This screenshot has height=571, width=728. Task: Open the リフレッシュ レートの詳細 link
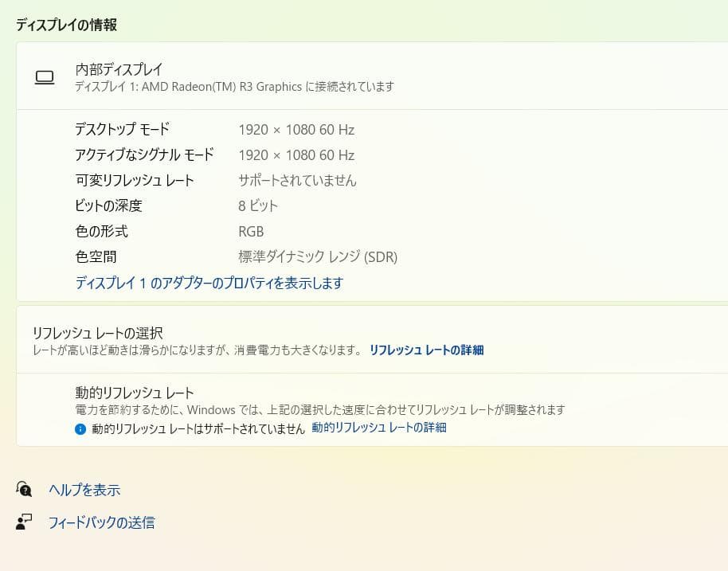coord(427,350)
